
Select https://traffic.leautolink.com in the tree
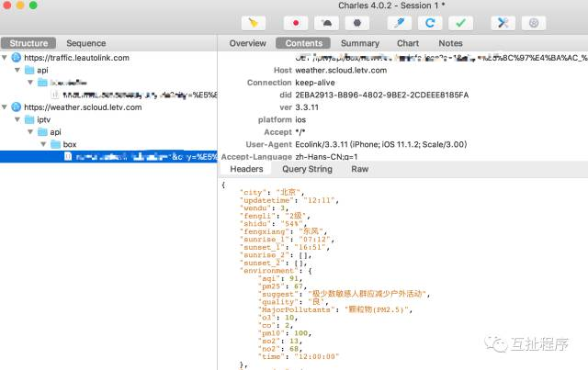click(x=76, y=58)
